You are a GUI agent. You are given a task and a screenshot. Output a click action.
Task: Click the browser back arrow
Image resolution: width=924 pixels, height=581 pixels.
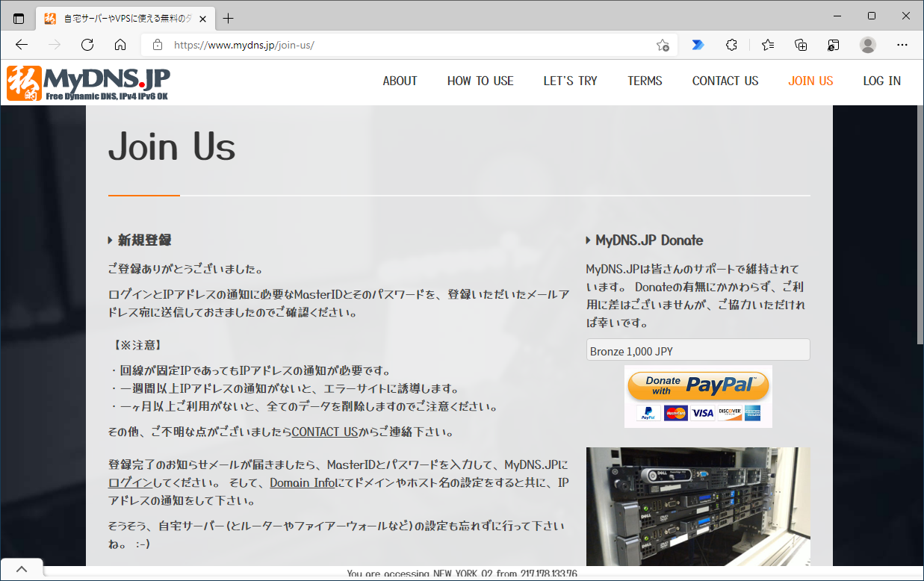(x=21, y=45)
